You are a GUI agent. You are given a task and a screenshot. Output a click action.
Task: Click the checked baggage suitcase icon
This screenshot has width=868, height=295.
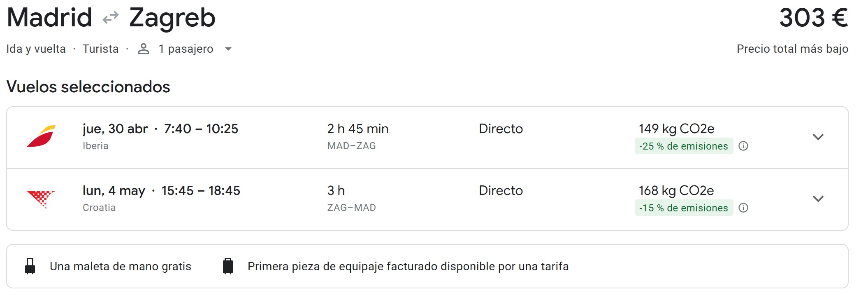pyautogui.click(x=228, y=266)
